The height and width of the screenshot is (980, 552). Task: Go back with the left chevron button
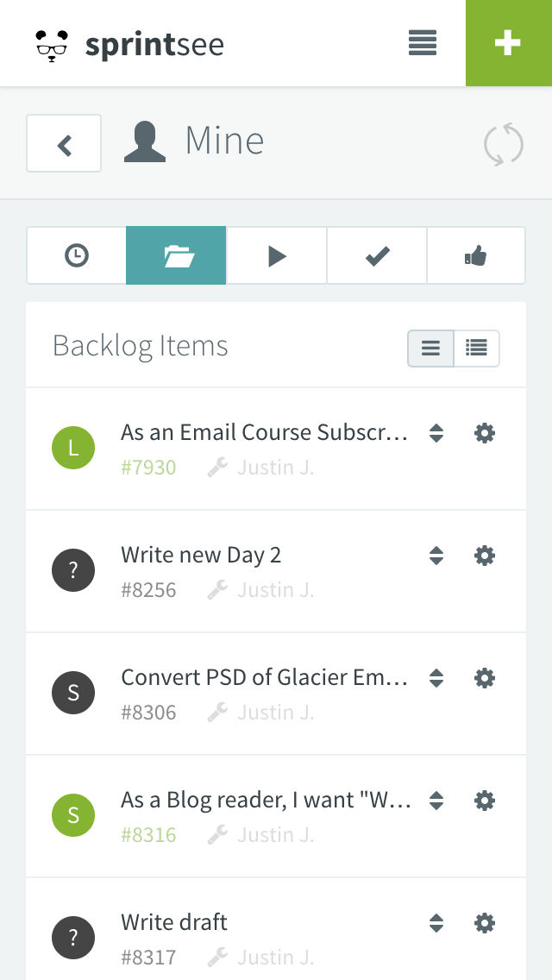pos(64,143)
